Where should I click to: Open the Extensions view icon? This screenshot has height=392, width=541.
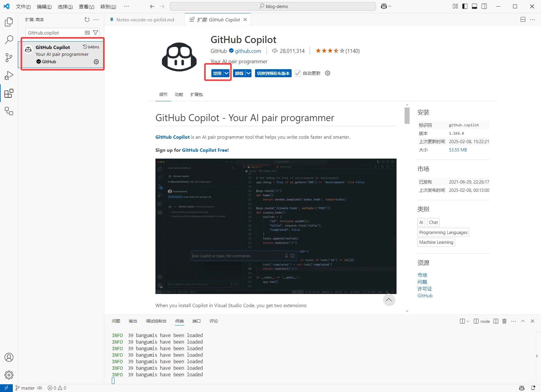[x=9, y=93]
